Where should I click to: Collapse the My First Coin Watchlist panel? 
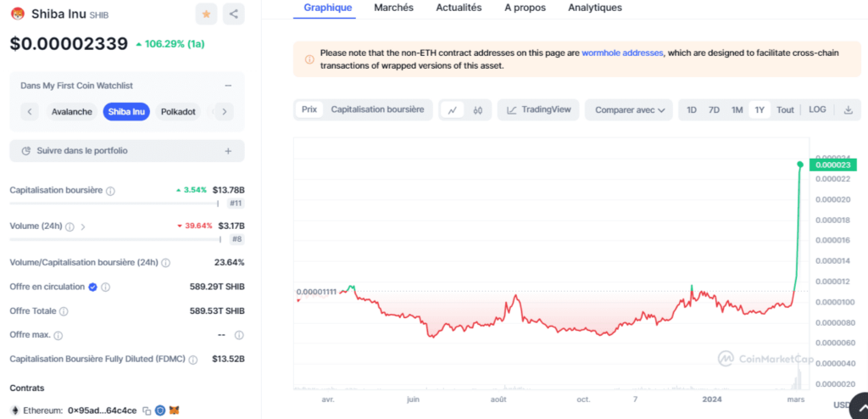click(228, 86)
